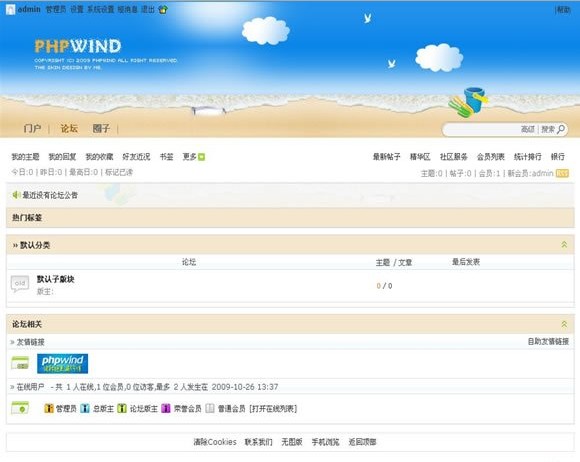Screen dimensions: 580x462
Task: Open new member admin profile link
Action: pyautogui.click(x=542, y=173)
